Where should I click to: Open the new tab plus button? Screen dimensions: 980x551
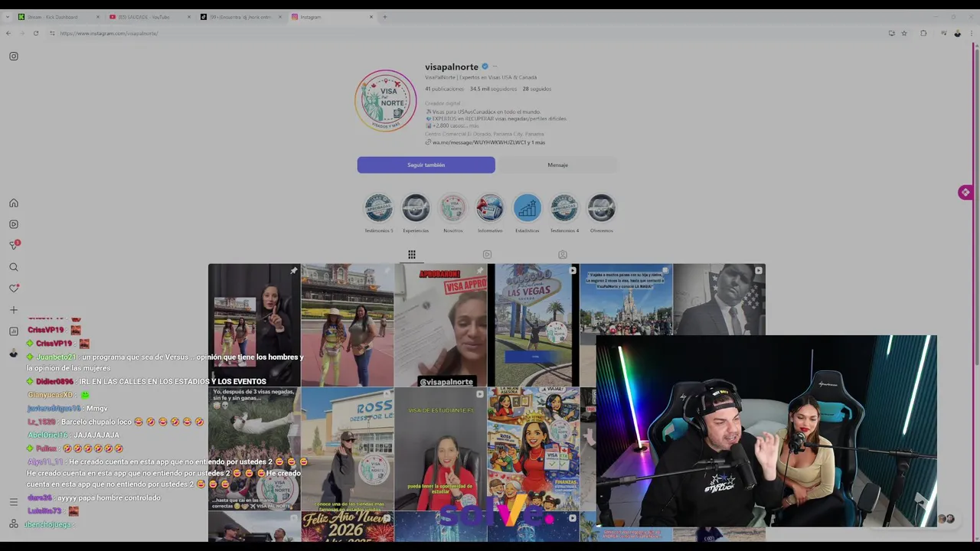pyautogui.click(x=385, y=17)
